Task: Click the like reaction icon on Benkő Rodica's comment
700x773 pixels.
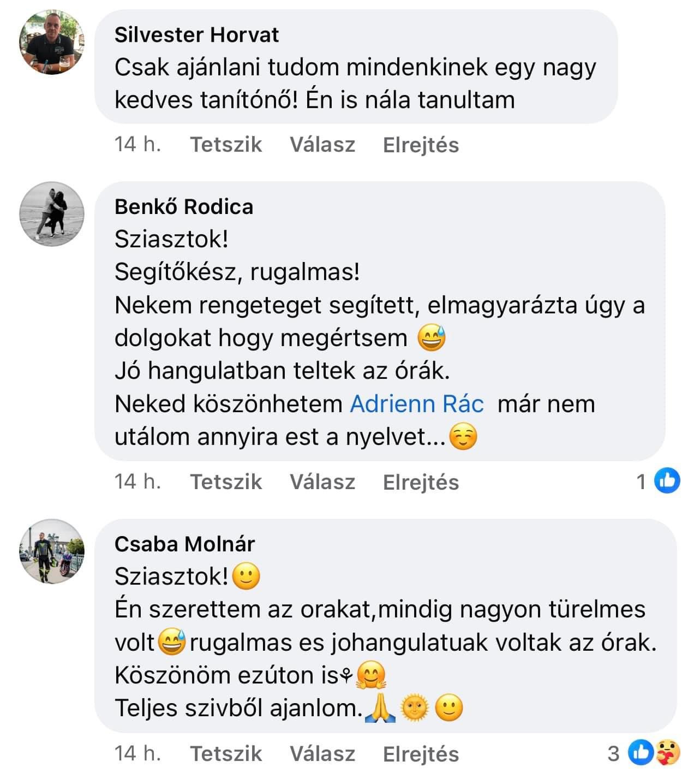Action: point(667,481)
